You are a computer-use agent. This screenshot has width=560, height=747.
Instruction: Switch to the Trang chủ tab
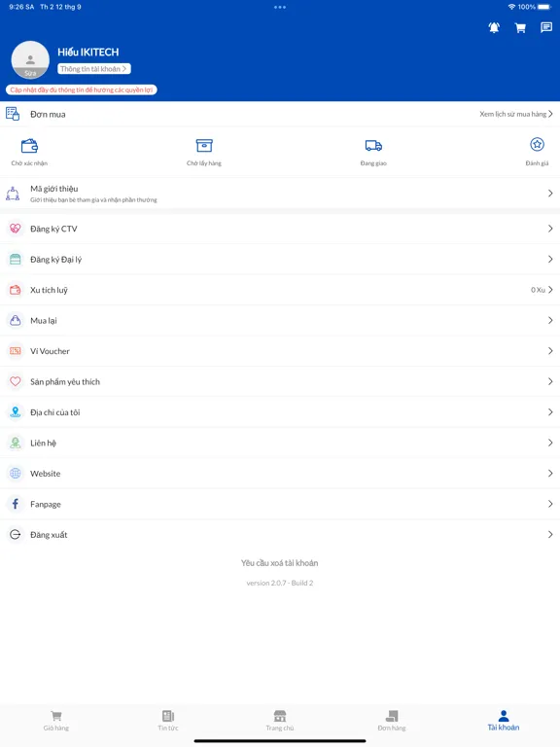[x=280, y=721]
